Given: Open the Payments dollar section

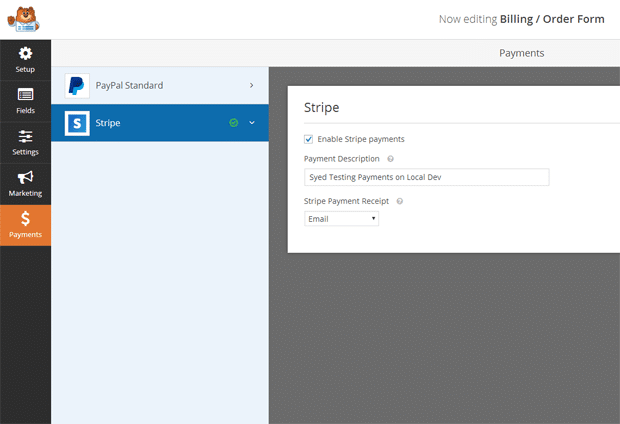Looking at the screenshot, I should click(x=25, y=225).
